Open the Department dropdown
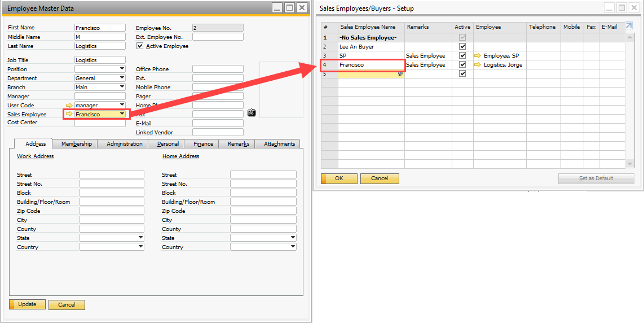The height and width of the screenshot is (323, 644). click(x=122, y=78)
